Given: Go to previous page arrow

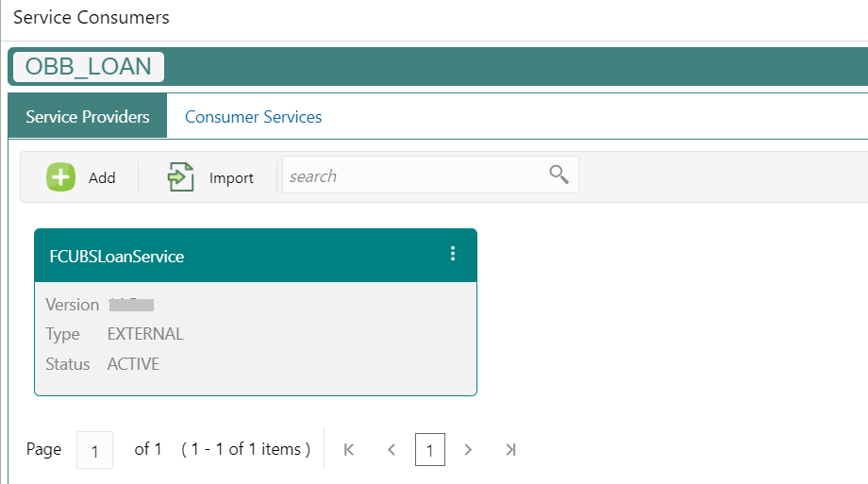Looking at the screenshot, I should coord(392,450).
